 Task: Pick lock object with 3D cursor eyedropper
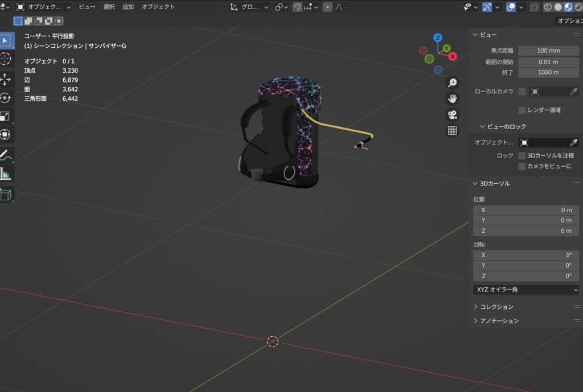click(x=574, y=142)
